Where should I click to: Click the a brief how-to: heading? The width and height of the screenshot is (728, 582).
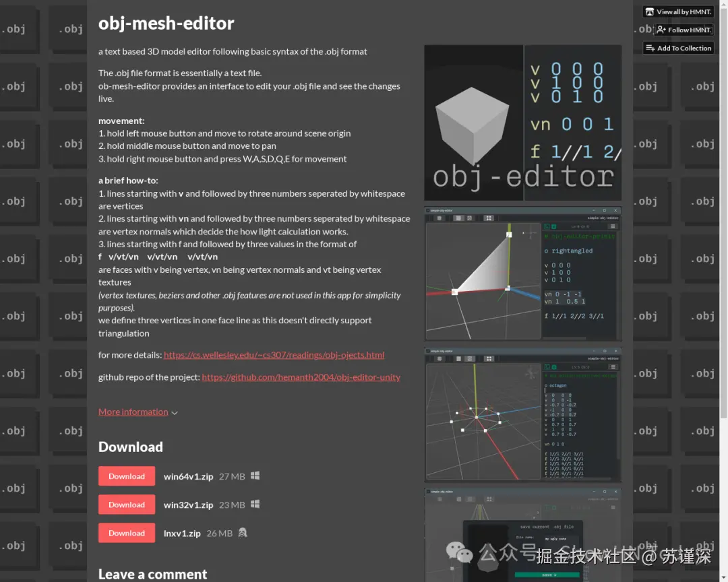[x=128, y=181]
